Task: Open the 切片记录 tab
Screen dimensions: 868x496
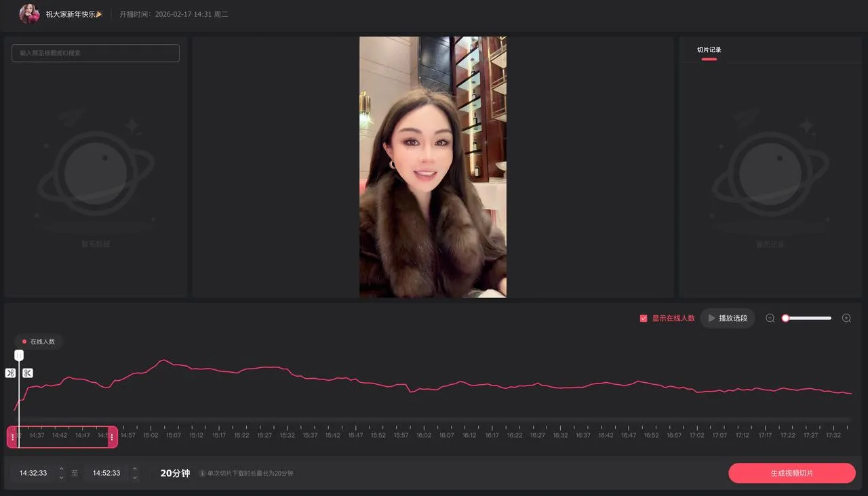Action: pos(709,49)
